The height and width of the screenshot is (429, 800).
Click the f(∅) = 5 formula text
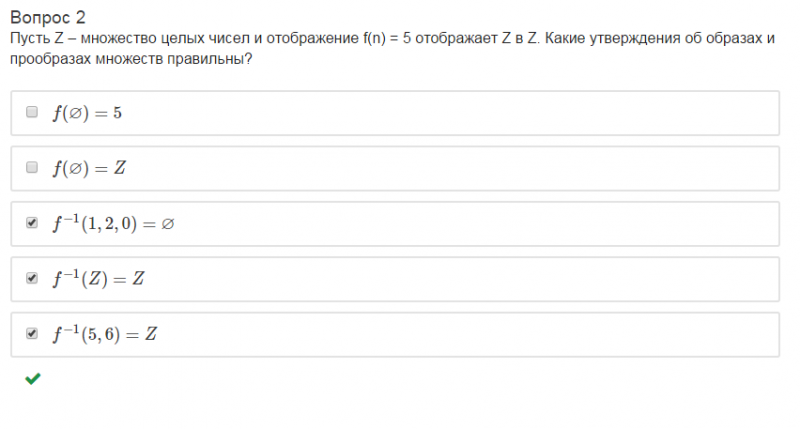pyautogui.click(x=87, y=113)
